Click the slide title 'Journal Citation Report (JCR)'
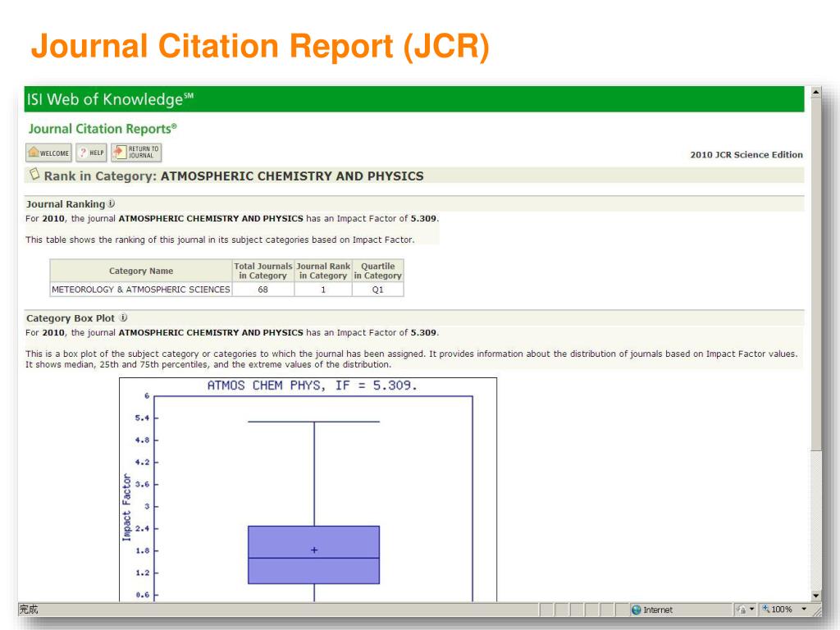Screen dimensions: 840x630 260,46
